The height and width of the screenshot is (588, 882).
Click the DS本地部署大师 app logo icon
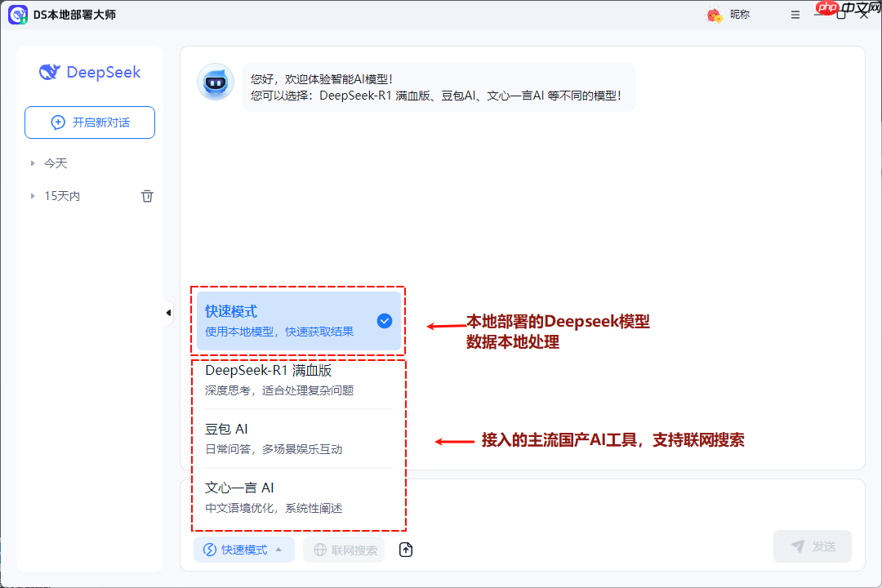tap(18, 14)
